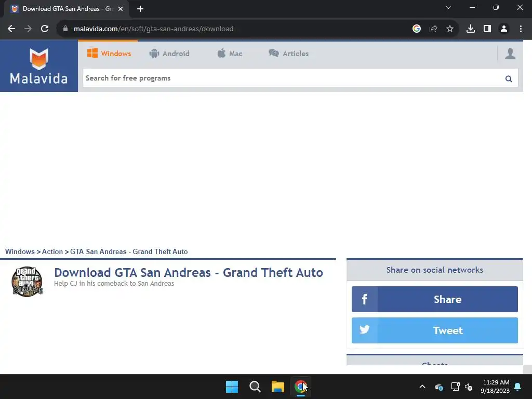Viewport: 532px width, 399px height.
Task: Click the Tweet button
Action: point(435,330)
